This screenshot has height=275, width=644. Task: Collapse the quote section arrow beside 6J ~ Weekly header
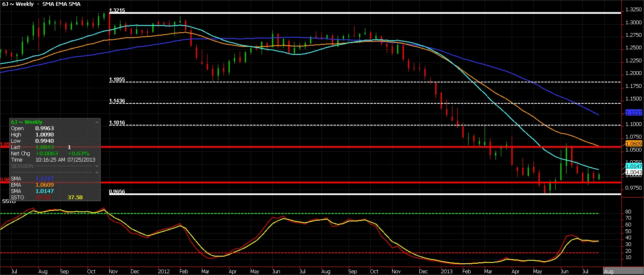[97, 122]
